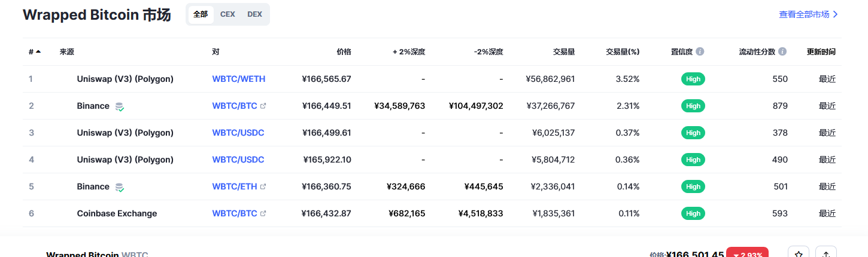Click the depth value ¥4,518,833

[x=481, y=213]
